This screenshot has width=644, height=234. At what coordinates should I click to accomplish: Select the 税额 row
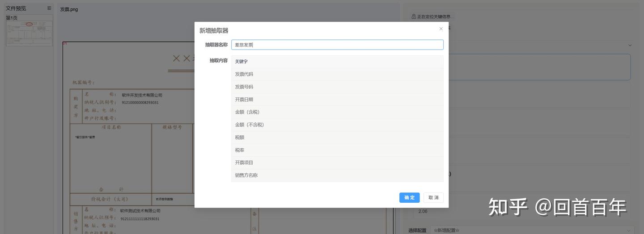coord(337,138)
